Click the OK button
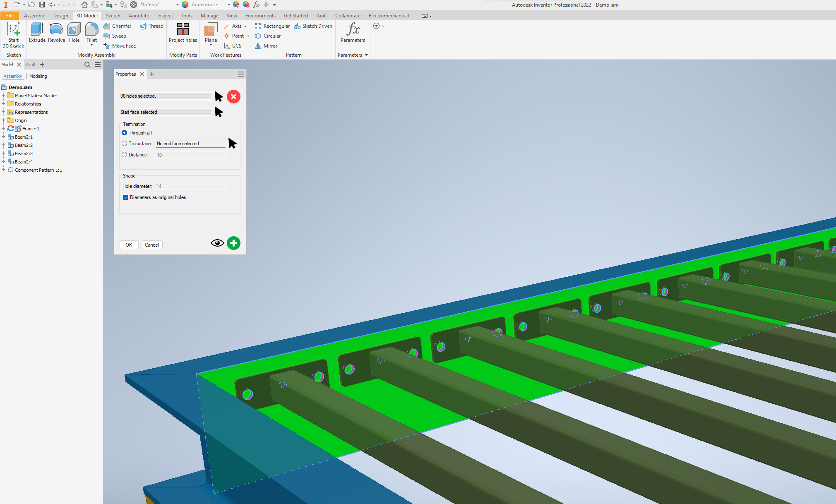Viewport: 836px width, 504px height. click(x=129, y=245)
